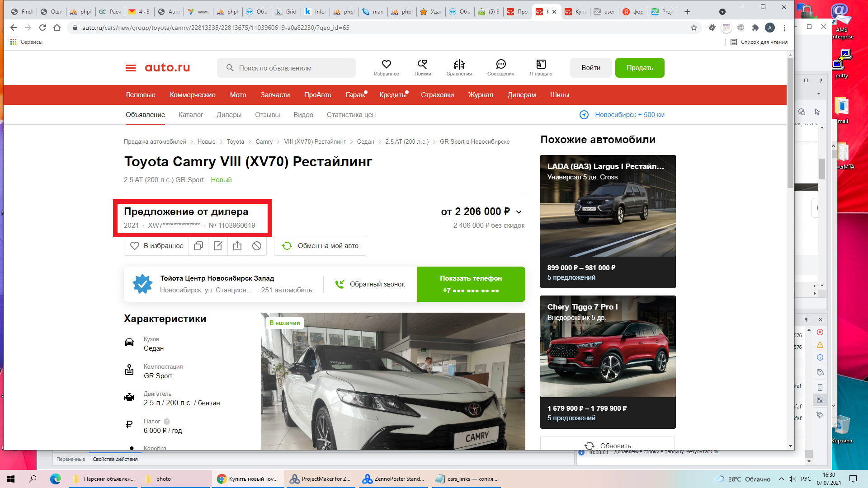
Task: Switch to the Каталог tab
Action: [x=191, y=115]
